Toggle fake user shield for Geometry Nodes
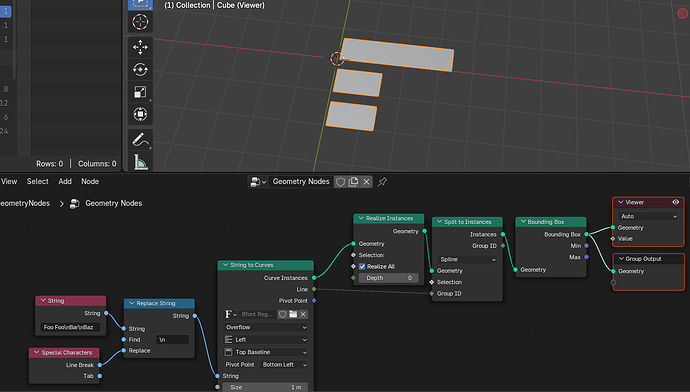 click(340, 182)
